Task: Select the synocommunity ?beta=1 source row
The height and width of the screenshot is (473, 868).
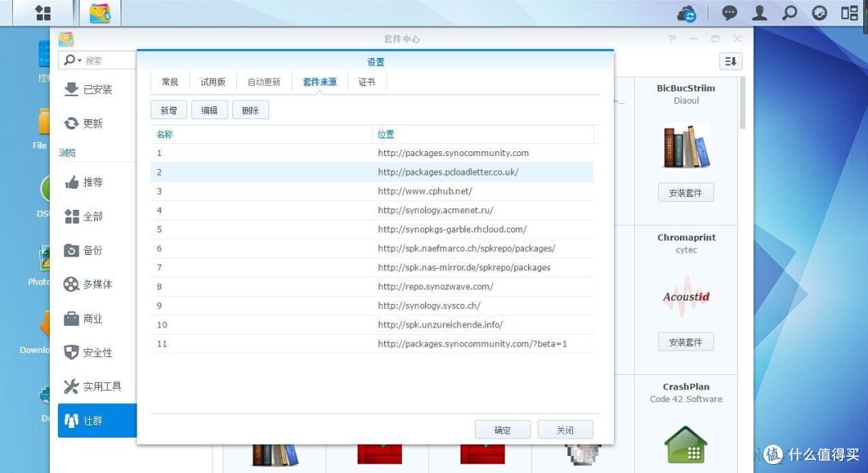Action: [372, 344]
